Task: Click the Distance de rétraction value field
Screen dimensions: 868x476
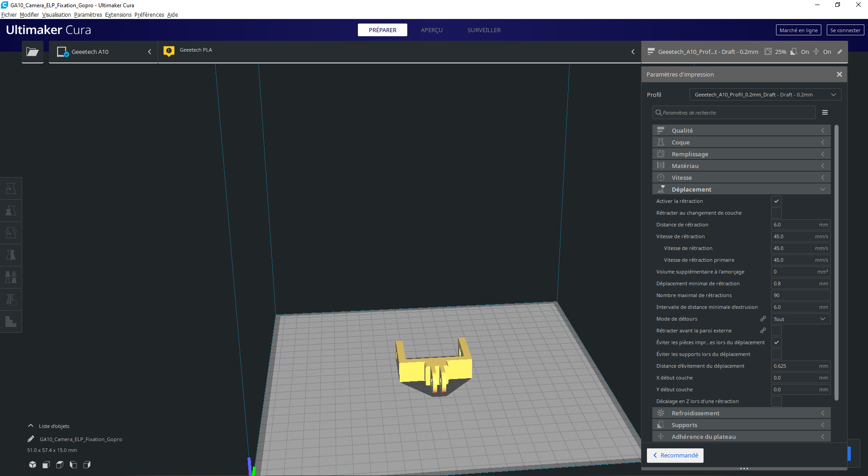Action: click(x=800, y=225)
